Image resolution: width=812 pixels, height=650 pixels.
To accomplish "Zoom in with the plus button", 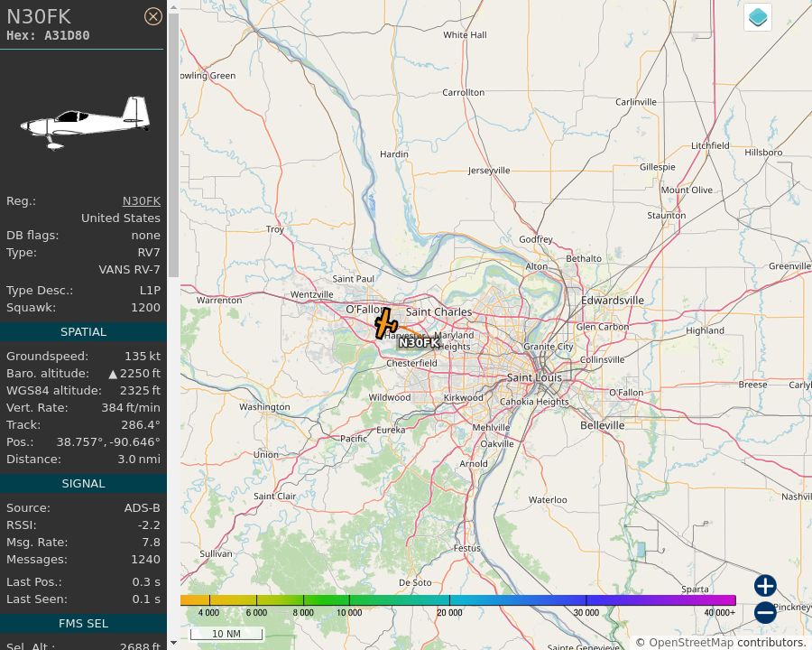I will 765,586.
